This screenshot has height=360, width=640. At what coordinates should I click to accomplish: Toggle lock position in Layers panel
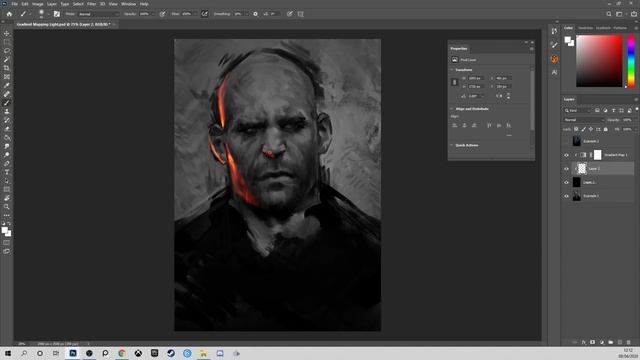click(591, 129)
